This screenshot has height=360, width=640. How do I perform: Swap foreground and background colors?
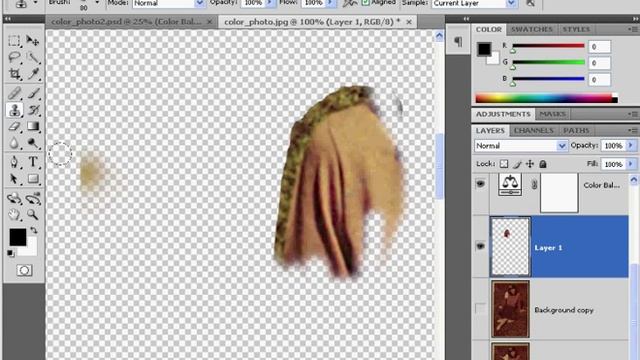pos(34,230)
